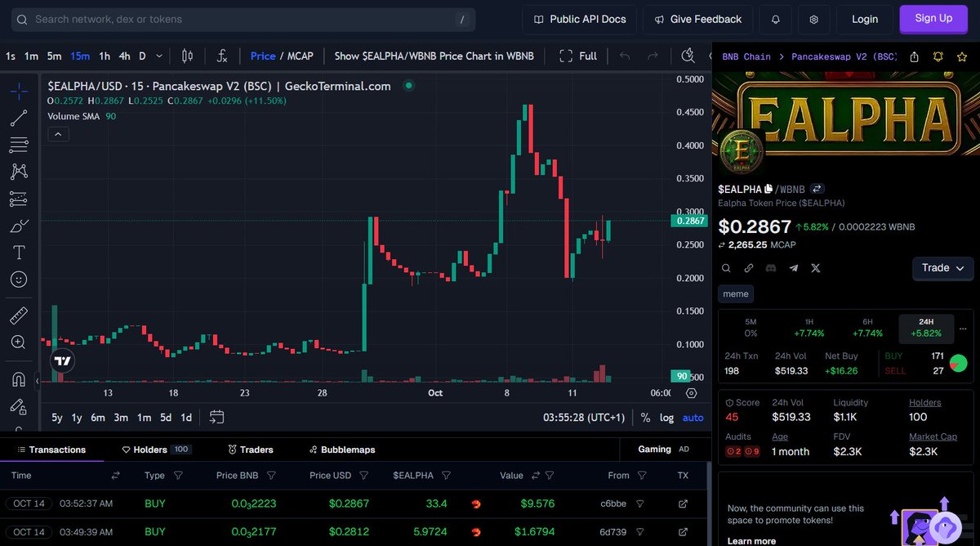Open the Price BNB column filter
The width and height of the screenshot is (980, 546).
point(271,475)
